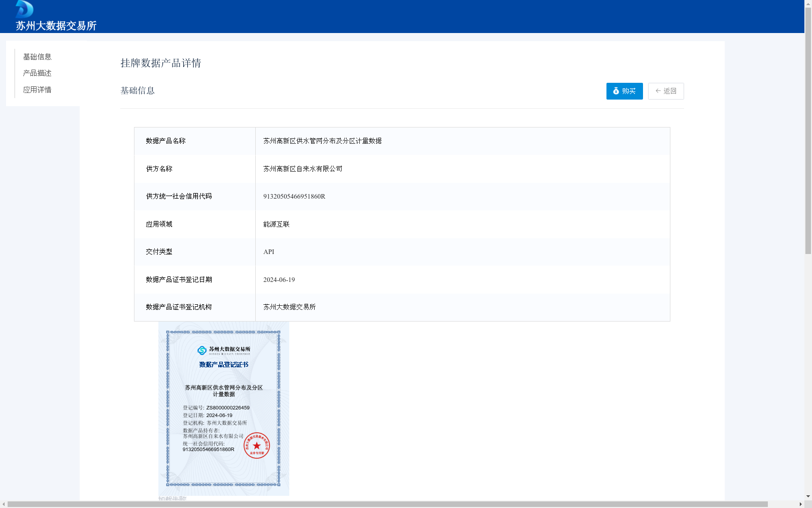Viewport: 812px width, 508px height.
Task: Select credit code 91320505466951860R in table
Action: 294,197
